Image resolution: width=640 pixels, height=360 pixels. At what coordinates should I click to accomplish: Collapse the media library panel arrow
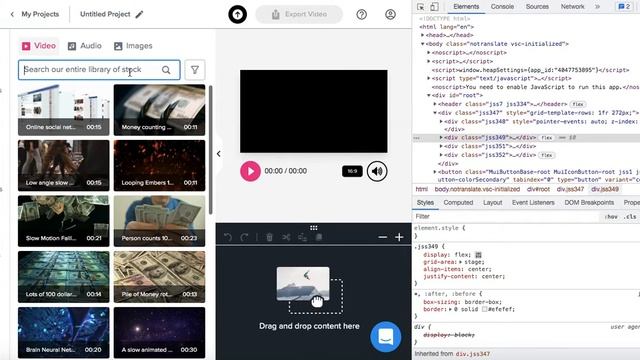[219, 154]
